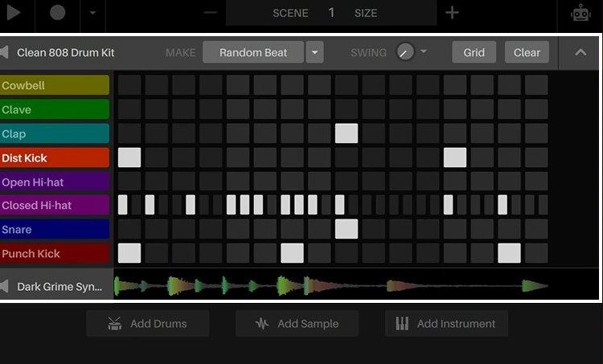The image size is (603, 364).
Task: Click the Clear button
Action: 527,52
